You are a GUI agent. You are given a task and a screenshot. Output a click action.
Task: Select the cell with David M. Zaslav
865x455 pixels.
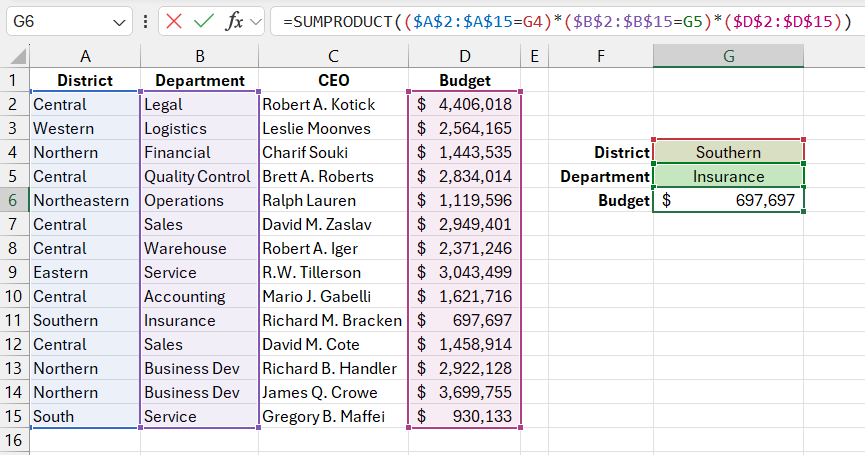click(x=333, y=224)
